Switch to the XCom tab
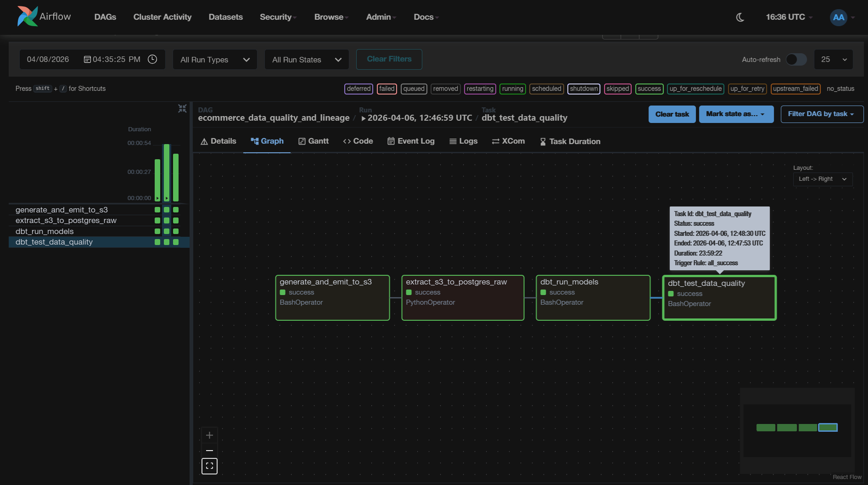The image size is (868, 485). click(x=508, y=141)
